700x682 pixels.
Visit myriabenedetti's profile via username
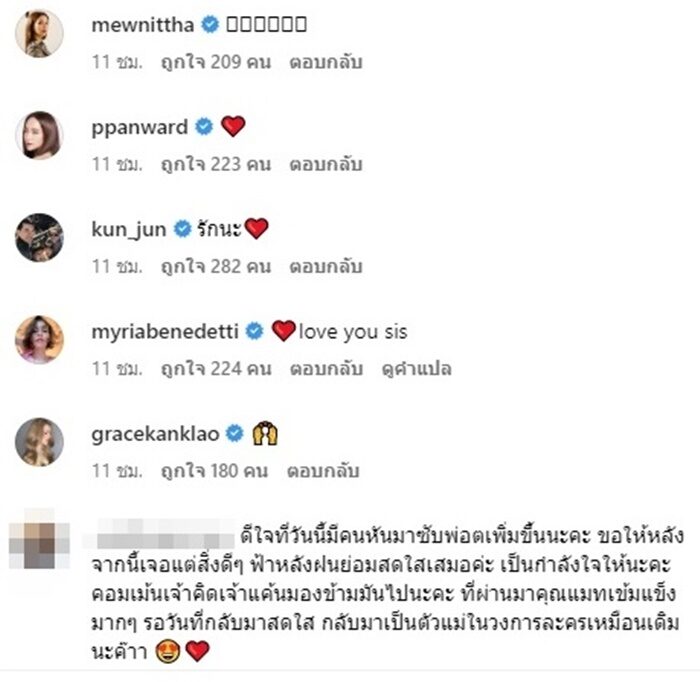point(165,332)
